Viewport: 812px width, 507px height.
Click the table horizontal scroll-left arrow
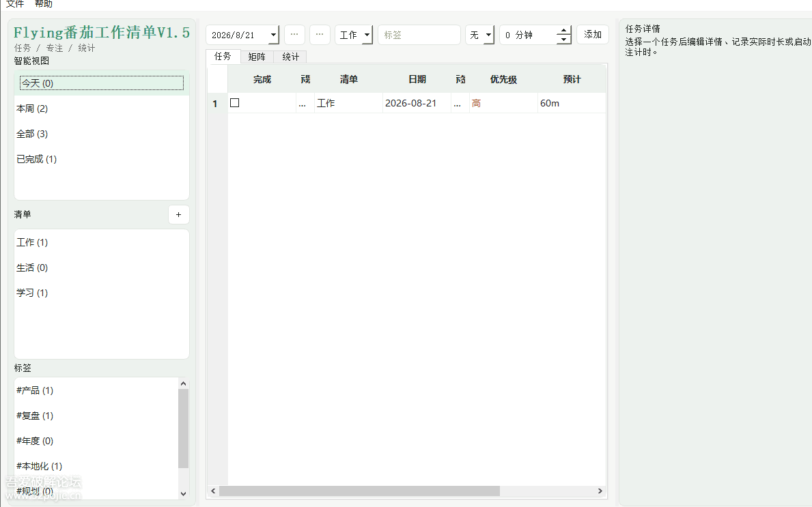213,491
